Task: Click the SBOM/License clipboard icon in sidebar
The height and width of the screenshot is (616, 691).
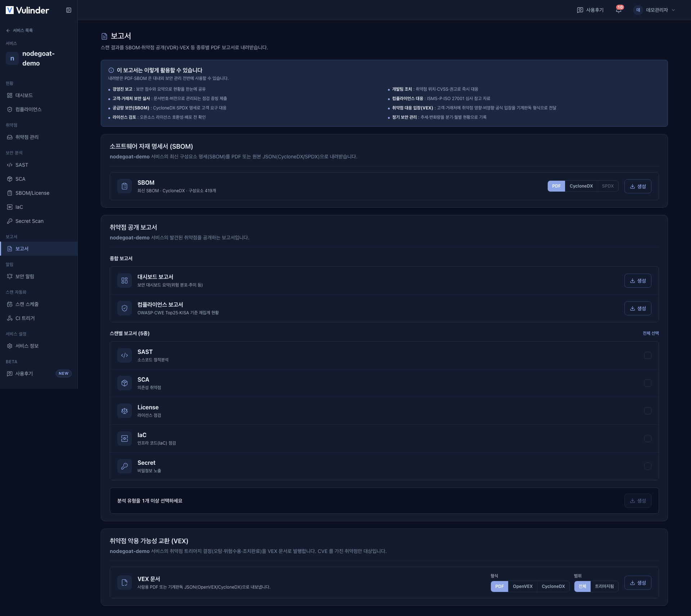Action: 10,193
